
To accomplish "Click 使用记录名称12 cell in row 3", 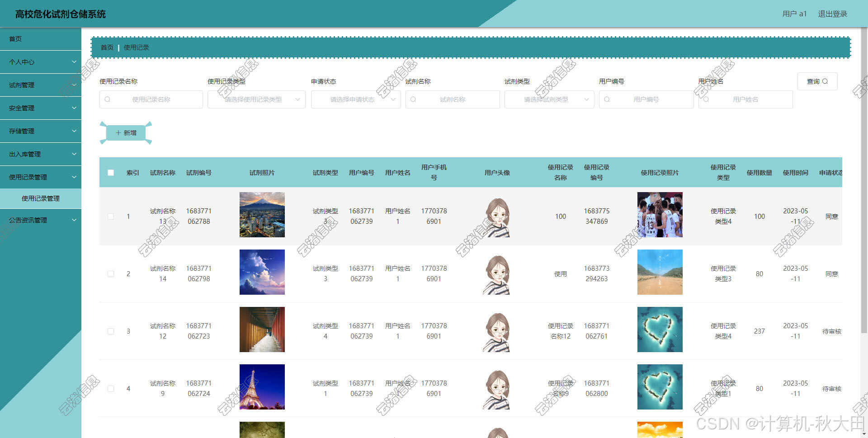I will (561, 331).
